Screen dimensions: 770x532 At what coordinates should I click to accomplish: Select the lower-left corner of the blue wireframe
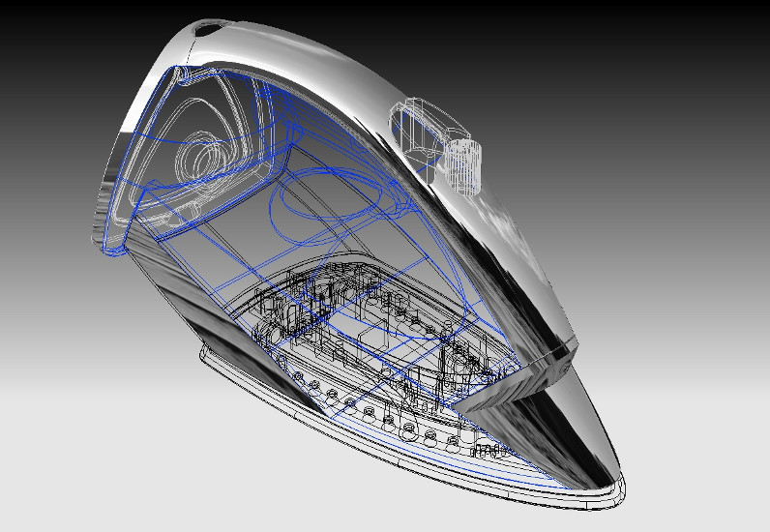click(108, 250)
